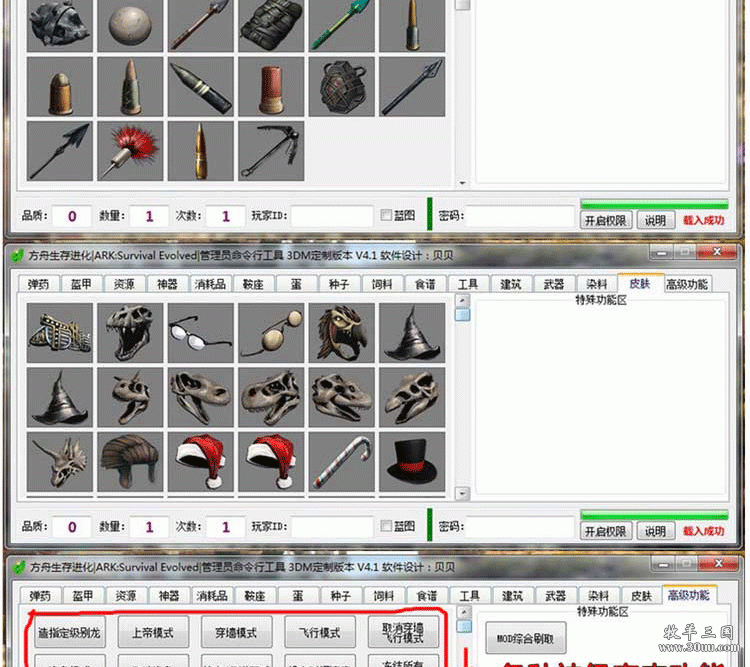750x667 pixels.
Task: Click the 密码 field in ammo window
Action: pos(520,216)
